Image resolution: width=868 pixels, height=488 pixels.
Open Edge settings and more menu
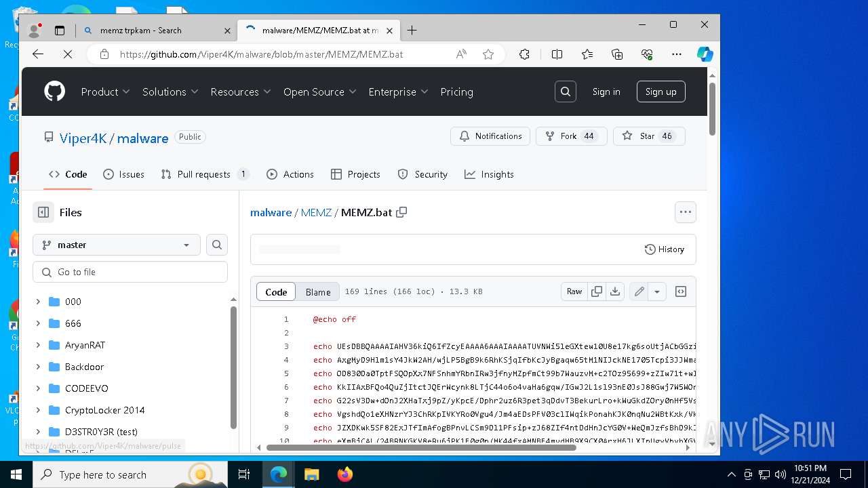tap(677, 54)
